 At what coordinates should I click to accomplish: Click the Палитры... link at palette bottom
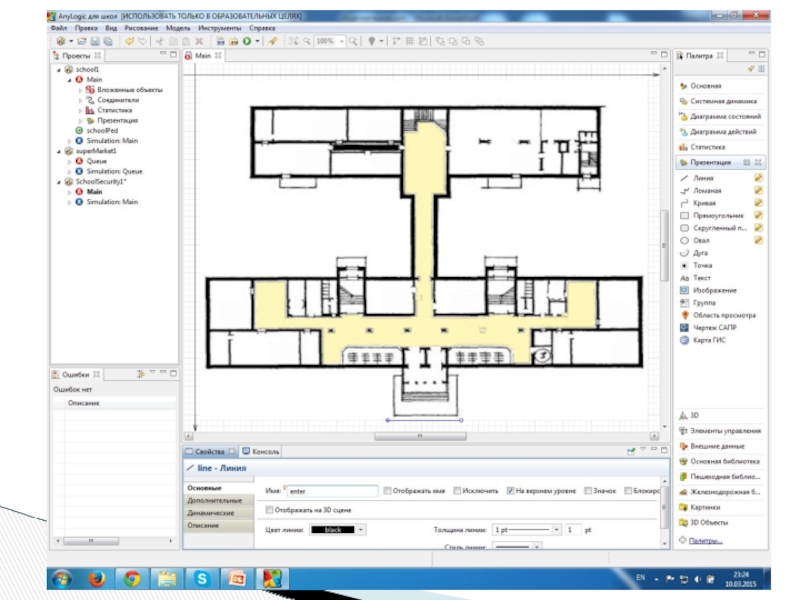[706, 541]
